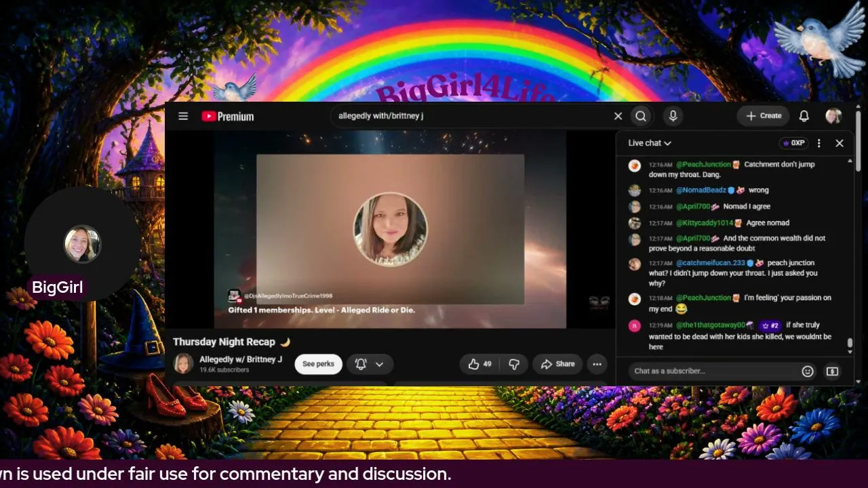Click @Kittycaddy1014 username in chat
Viewport: 868px width, 488px height.
coord(705,223)
